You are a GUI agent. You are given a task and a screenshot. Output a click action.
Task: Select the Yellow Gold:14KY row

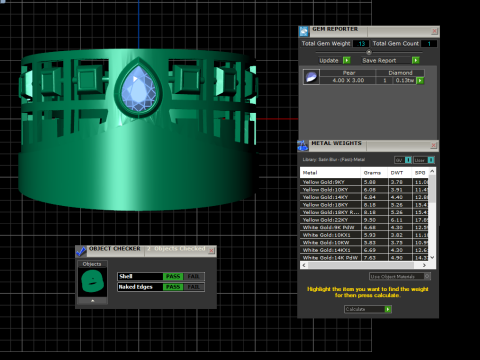(364, 197)
